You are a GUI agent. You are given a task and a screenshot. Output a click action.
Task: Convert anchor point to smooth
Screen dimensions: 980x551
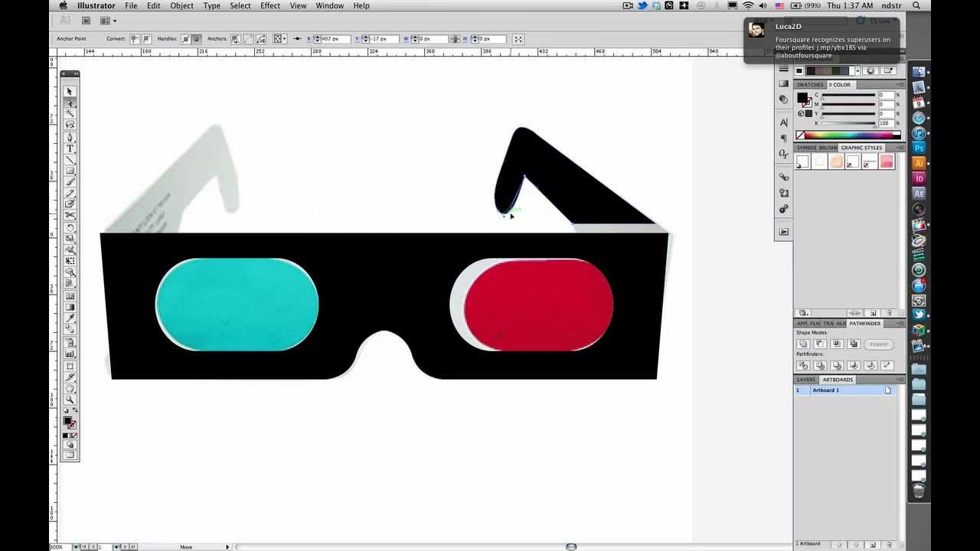[145, 39]
